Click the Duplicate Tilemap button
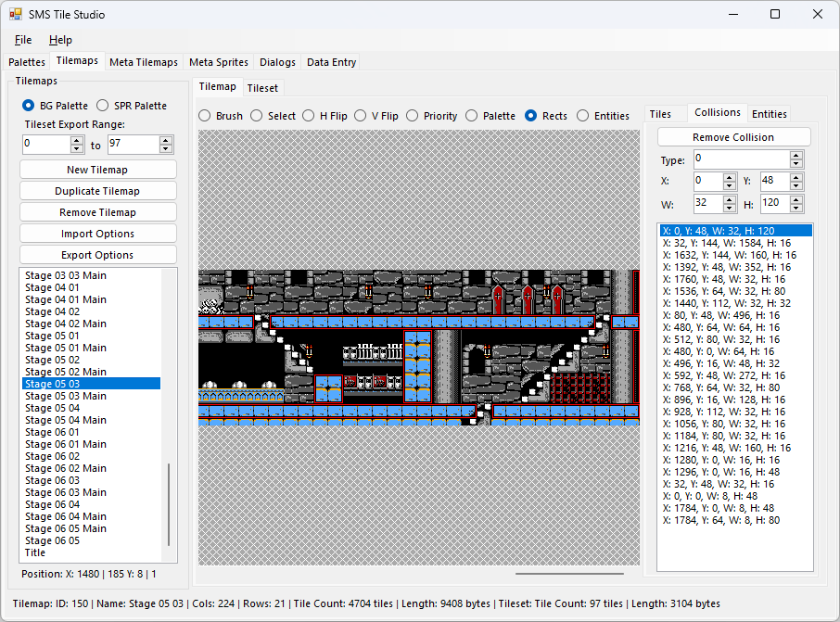The width and height of the screenshot is (840, 622). 97,191
